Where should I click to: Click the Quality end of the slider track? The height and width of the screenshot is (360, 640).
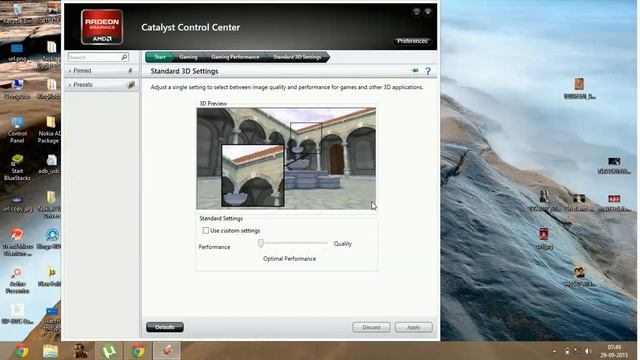tap(327, 243)
